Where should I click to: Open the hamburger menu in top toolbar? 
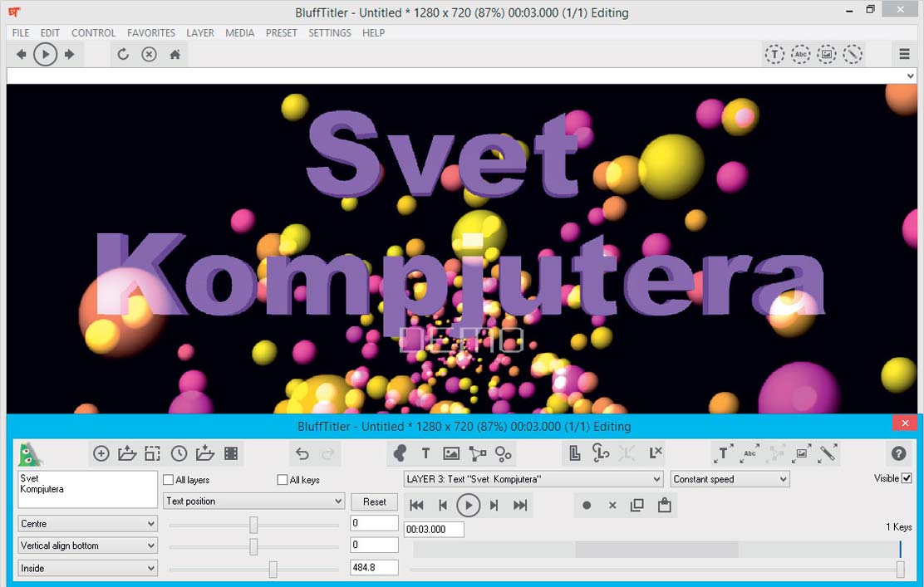[905, 54]
